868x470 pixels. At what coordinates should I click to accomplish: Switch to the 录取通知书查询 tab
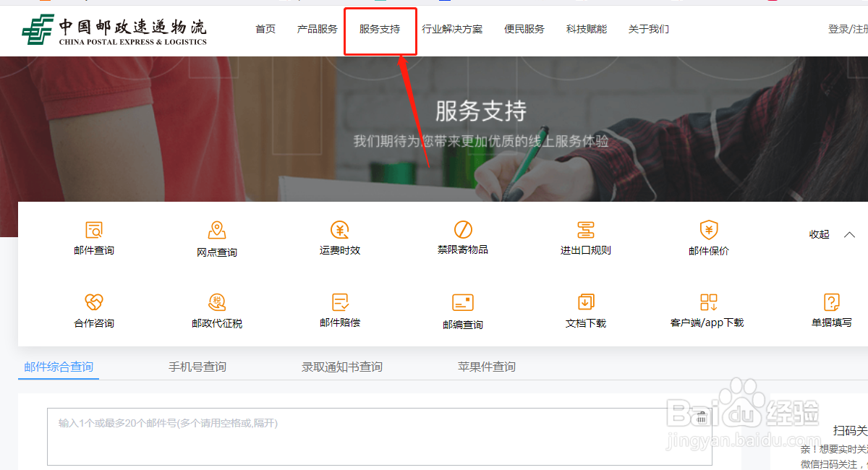pos(341,367)
